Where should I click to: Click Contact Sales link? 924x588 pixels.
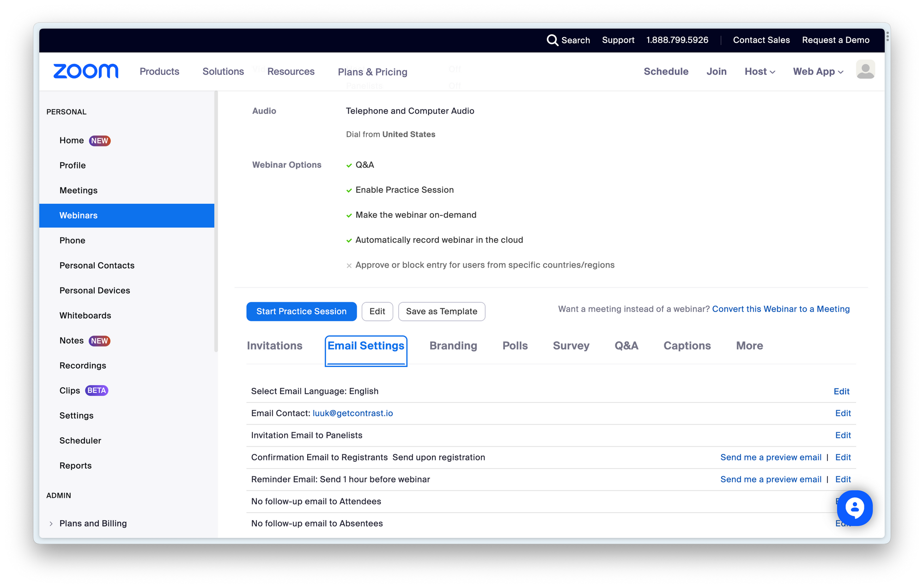761,40
